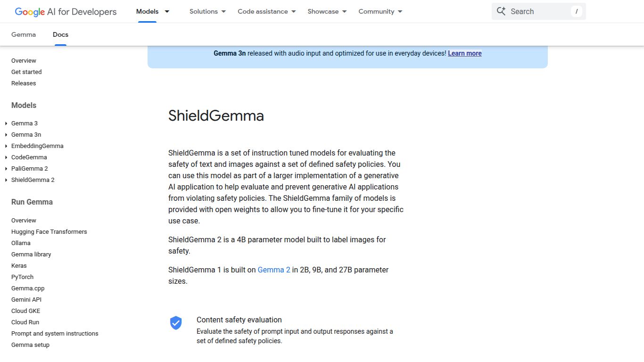Click the colorful Google 'G' in the logo
The height and width of the screenshot is (362, 644).
point(18,11)
